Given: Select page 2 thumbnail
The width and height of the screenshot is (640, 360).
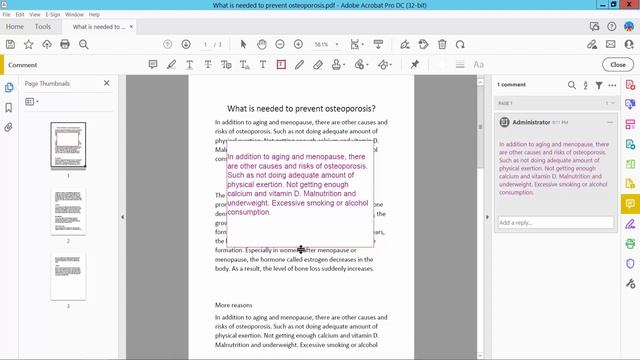Looking at the screenshot, I should point(68,211).
